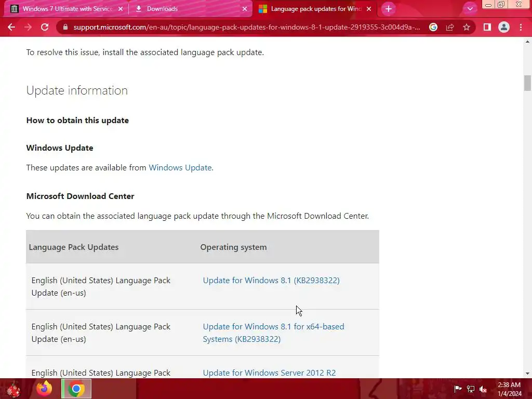The image size is (532, 399).
Task: Open Update for Windows 8.1 x64-based Systems link
Action: 273,332
